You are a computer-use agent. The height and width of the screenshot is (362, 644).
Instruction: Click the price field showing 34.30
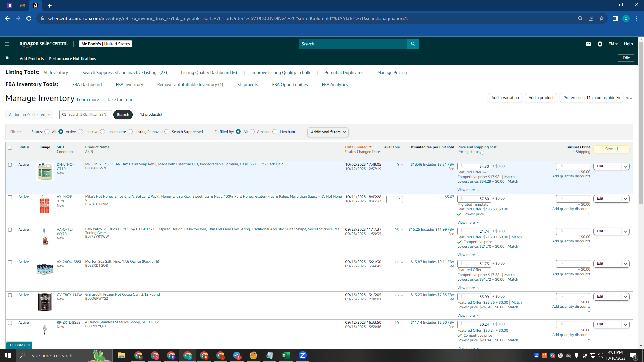click(x=474, y=166)
